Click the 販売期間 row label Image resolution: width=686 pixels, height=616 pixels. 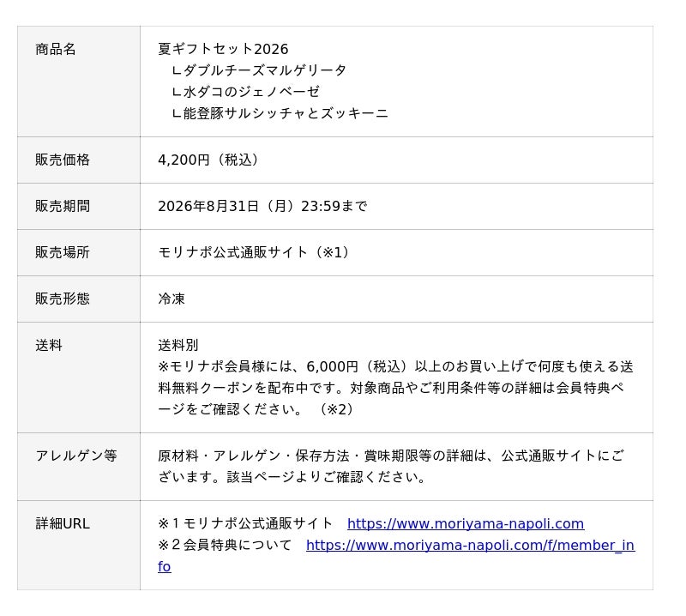point(63,206)
